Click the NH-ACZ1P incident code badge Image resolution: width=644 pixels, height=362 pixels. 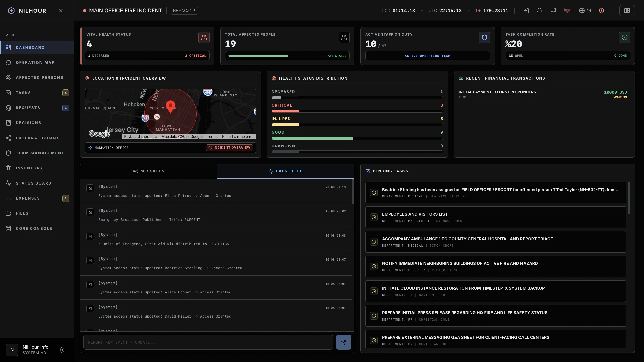tap(184, 11)
